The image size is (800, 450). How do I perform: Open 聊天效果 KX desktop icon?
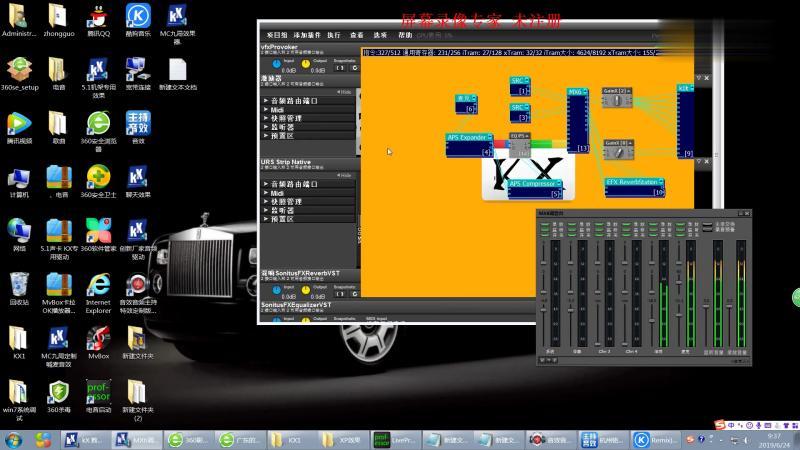point(138,182)
